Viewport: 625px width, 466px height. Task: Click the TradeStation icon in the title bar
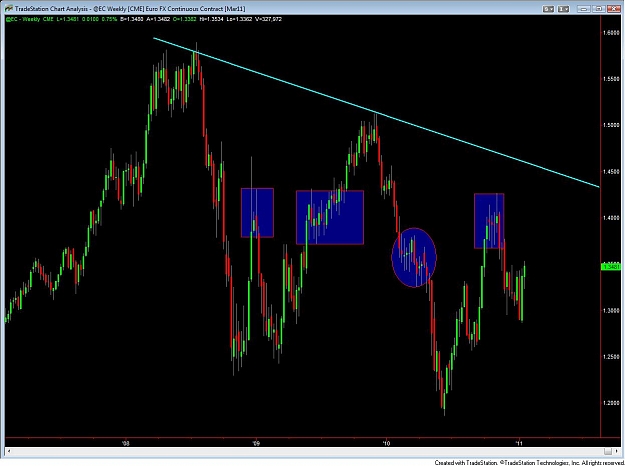click(x=9, y=9)
